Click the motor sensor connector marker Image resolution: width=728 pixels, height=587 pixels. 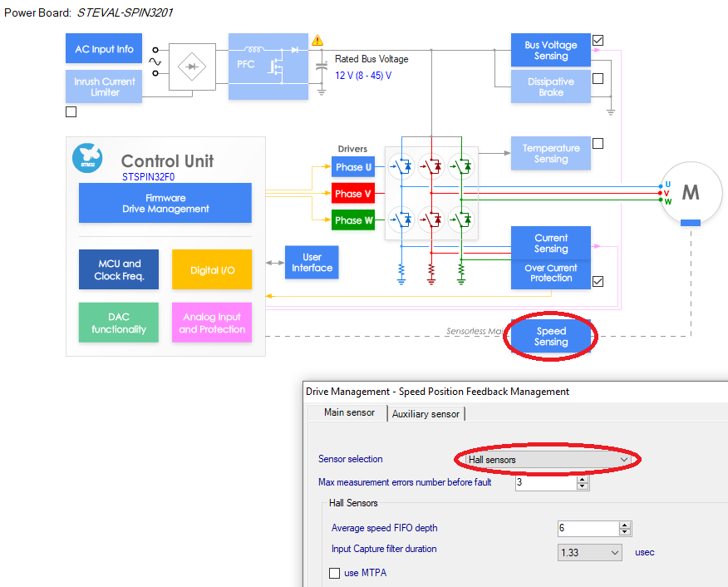[691, 223]
